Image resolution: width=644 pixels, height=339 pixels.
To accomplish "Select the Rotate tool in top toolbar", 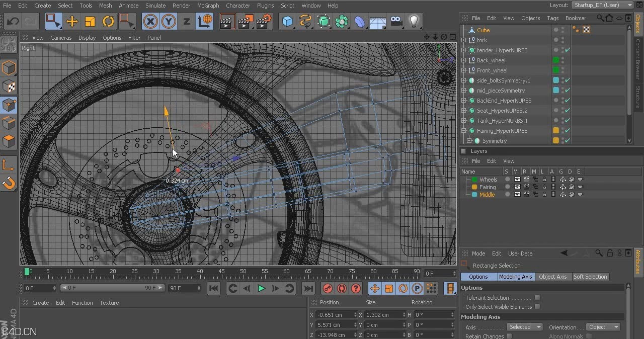I will click(108, 21).
